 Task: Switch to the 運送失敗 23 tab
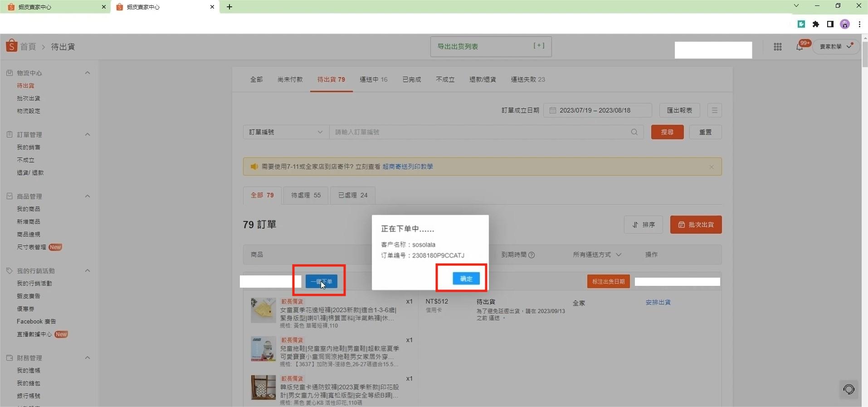point(528,79)
